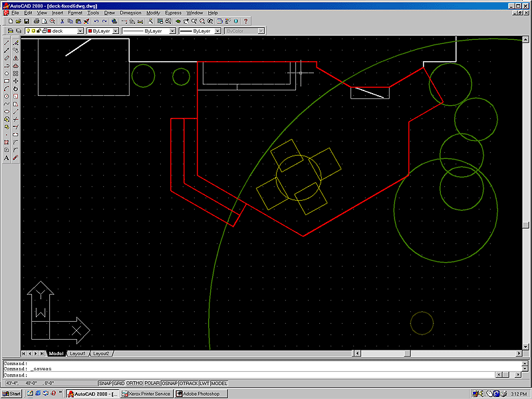This screenshot has height=399, width=532.
Task: Open the ByLayer lineweight dropdown
Action: point(217,31)
